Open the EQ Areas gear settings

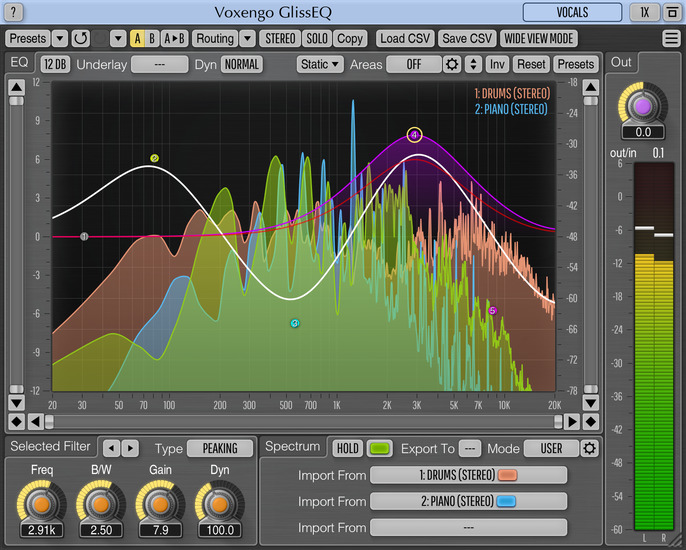452,64
